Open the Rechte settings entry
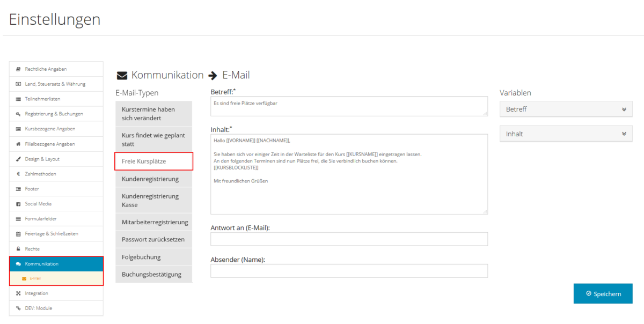The image size is (644, 324). [56, 249]
